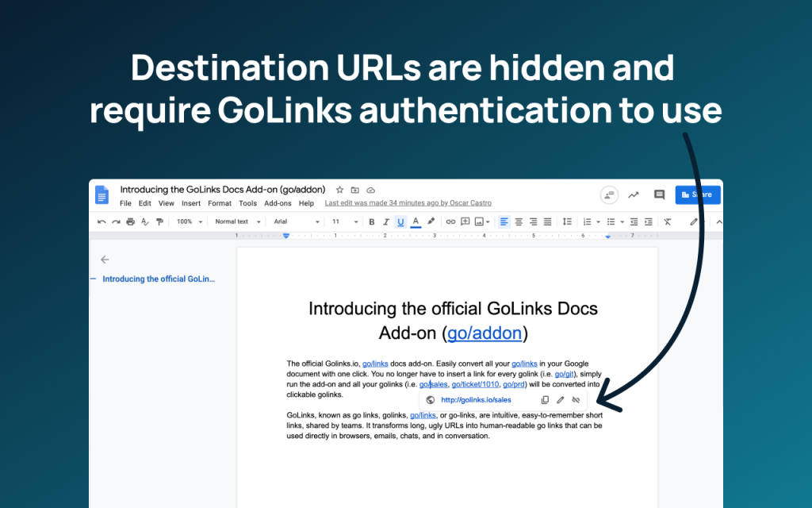This screenshot has height=508, width=812.
Task: Toggle underline formatting
Action: 400,222
